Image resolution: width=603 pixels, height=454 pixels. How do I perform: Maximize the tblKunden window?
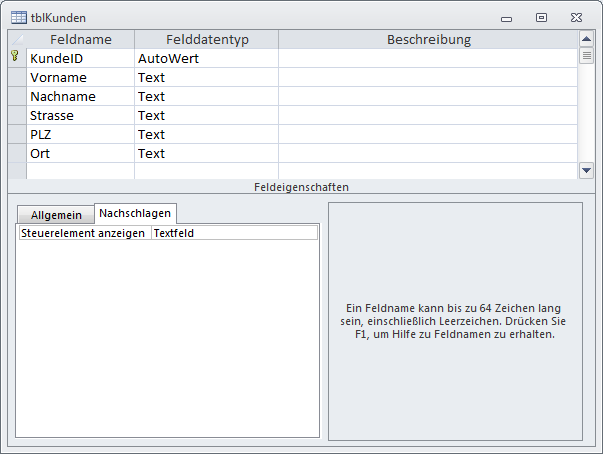(541, 17)
